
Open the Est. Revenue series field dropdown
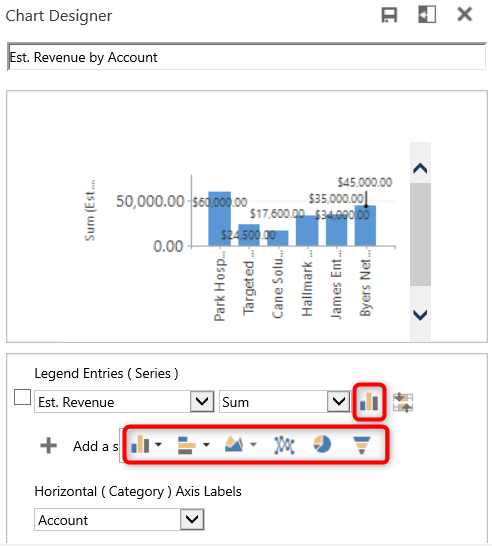tap(202, 401)
